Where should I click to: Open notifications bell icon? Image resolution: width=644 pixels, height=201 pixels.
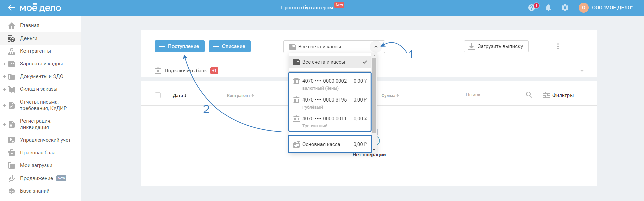(548, 8)
